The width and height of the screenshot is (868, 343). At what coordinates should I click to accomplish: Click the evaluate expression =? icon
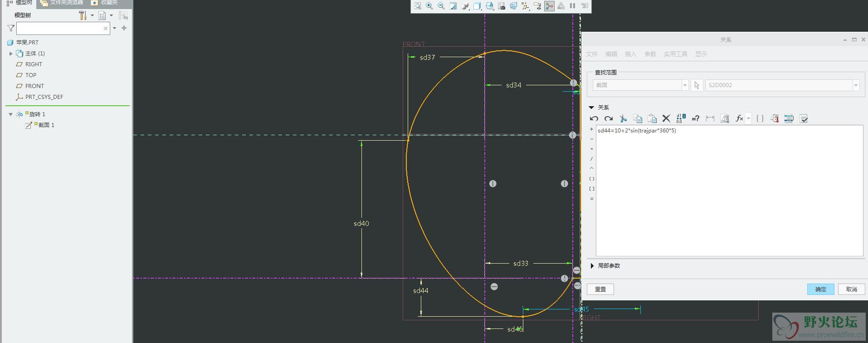(695, 118)
